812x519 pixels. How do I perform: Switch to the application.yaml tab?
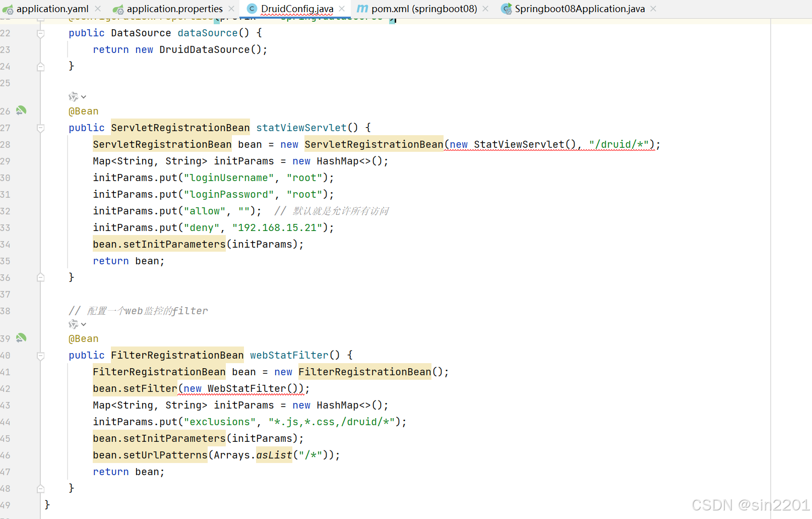pyautogui.click(x=52, y=9)
